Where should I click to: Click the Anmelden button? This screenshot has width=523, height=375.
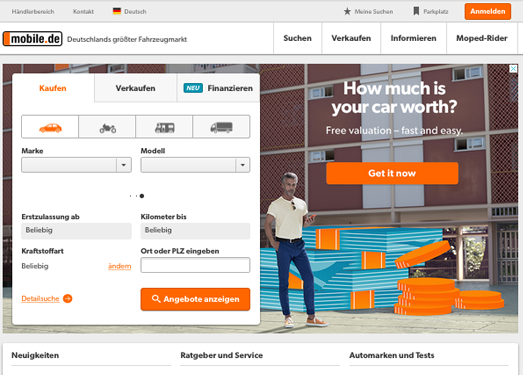[488, 11]
